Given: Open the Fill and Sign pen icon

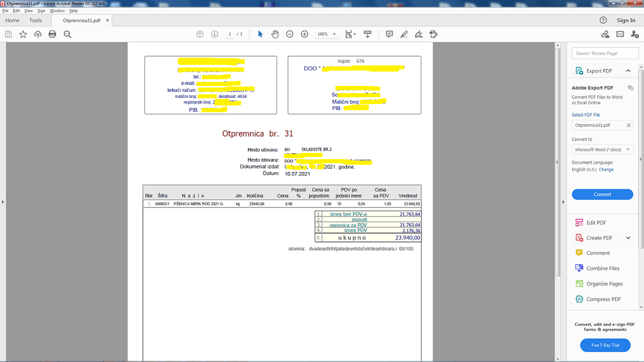Looking at the screenshot, I should click(419, 34).
